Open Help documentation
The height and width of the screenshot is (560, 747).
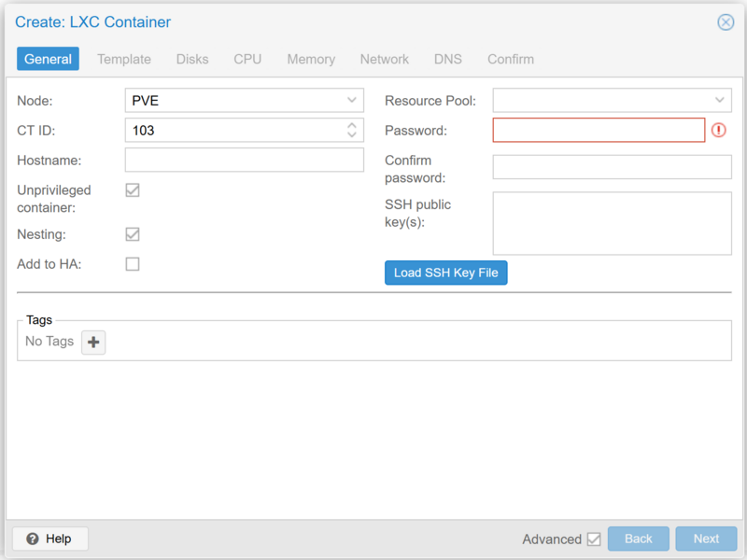50,539
